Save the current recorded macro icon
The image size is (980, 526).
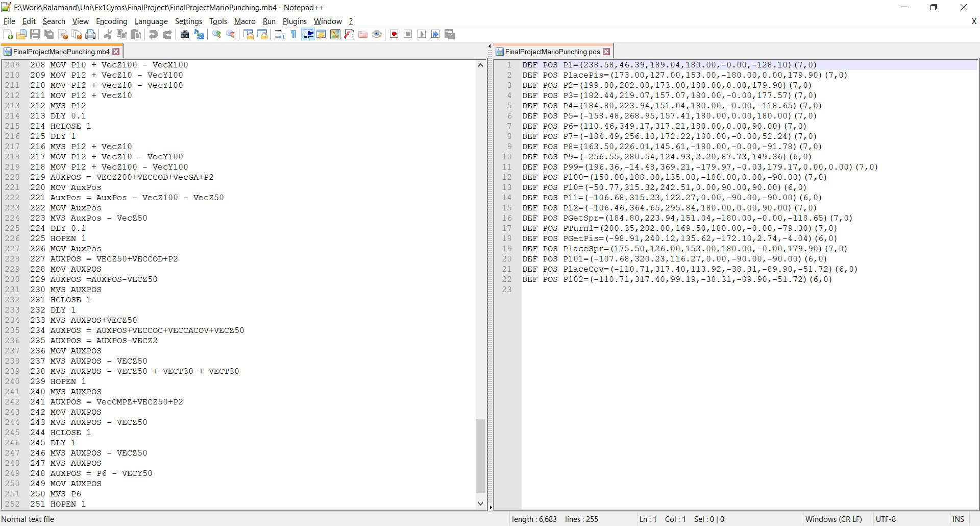[x=450, y=34]
